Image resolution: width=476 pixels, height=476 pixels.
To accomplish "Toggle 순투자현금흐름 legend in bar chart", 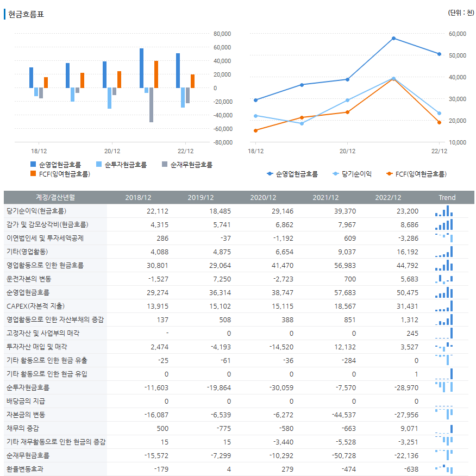I will tap(121, 165).
